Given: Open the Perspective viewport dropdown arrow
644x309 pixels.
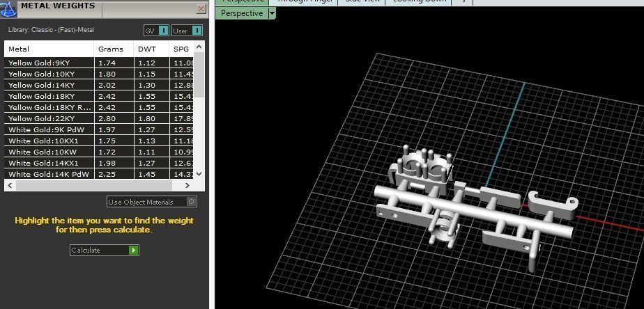Looking at the screenshot, I should pos(272,13).
